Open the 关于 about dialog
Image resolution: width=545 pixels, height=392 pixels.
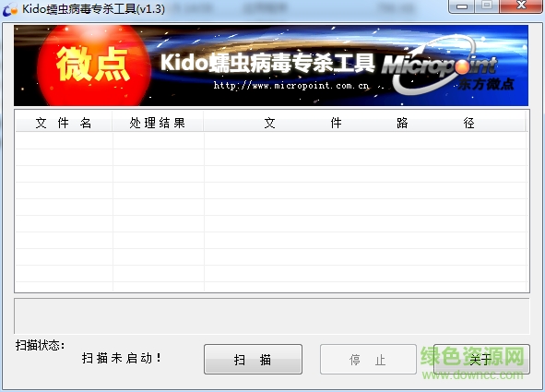[x=481, y=360]
